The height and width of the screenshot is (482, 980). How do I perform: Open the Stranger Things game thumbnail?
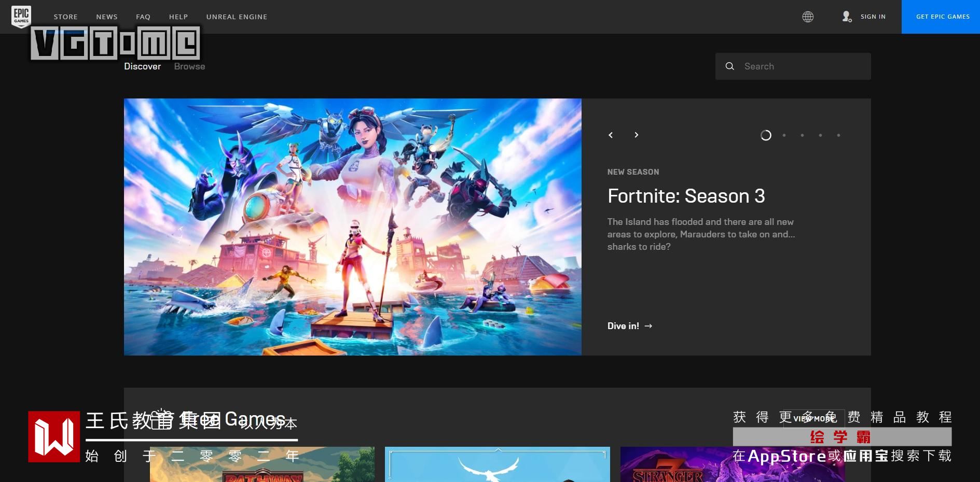[x=733, y=464]
